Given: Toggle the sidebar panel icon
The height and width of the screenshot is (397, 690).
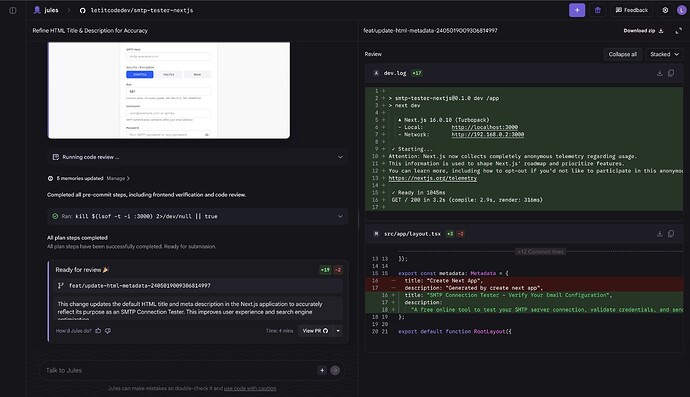Looking at the screenshot, I should 13,10.
